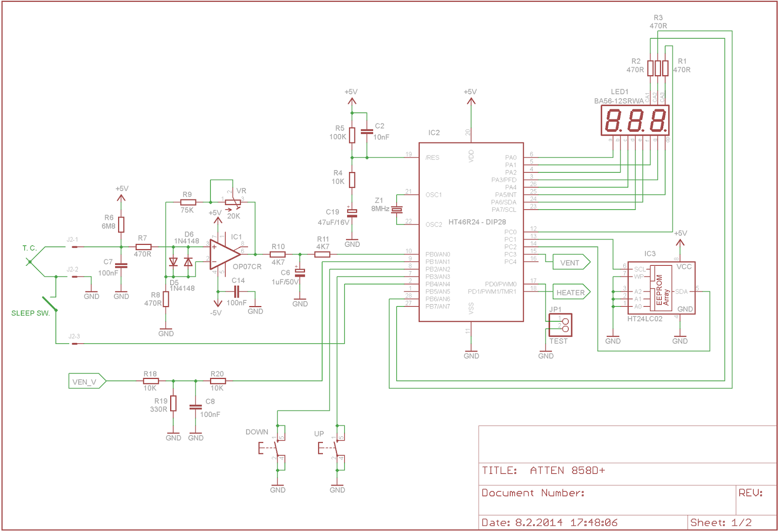This screenshot has height=532, width=778.
Task: Click the R5 100K resistor symbol
Action: pos(352,135)
